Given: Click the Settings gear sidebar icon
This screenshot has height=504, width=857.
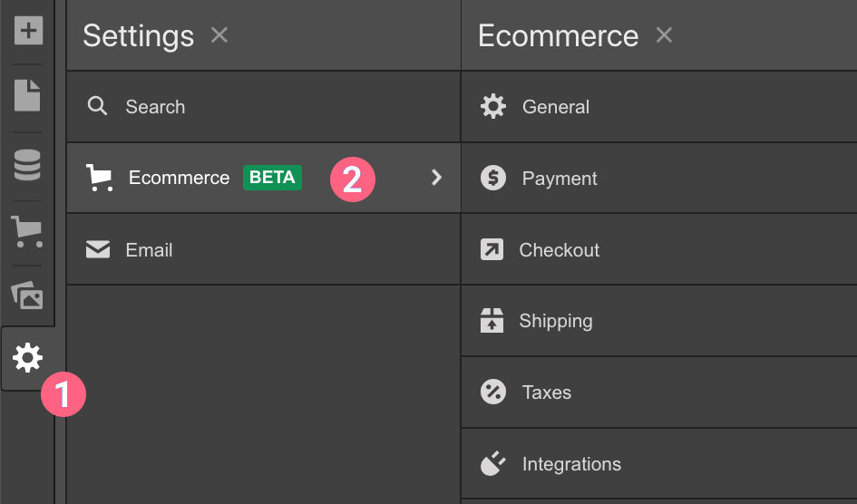Looking at the screenshot, I should [27, 359].
